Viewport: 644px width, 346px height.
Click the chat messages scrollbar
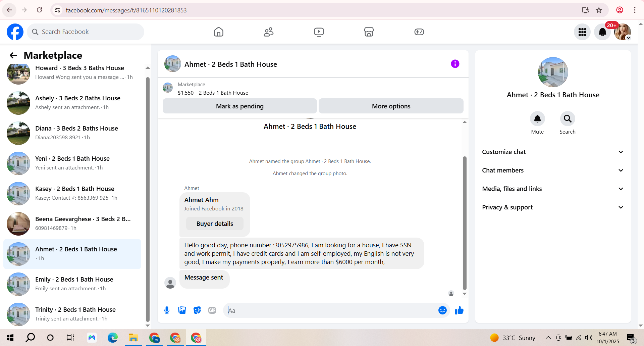(465, 223)
